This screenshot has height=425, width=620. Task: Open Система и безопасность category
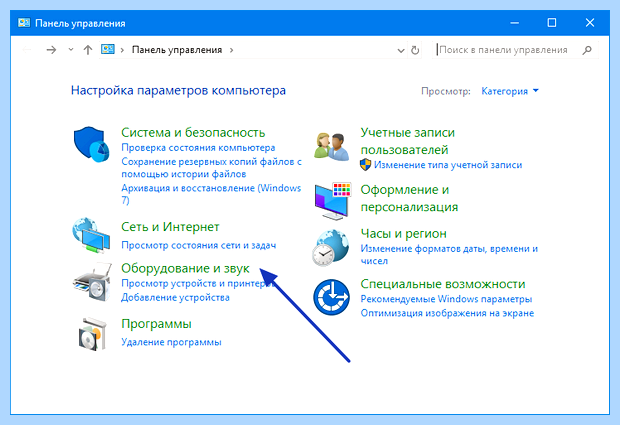pyautogui.click(x=193, y=132)
